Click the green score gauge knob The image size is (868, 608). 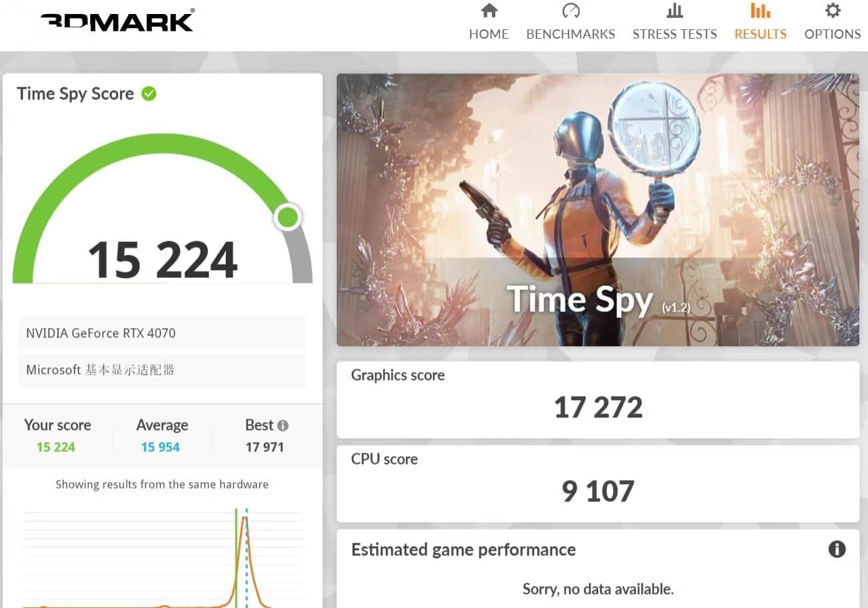(288, 217)
